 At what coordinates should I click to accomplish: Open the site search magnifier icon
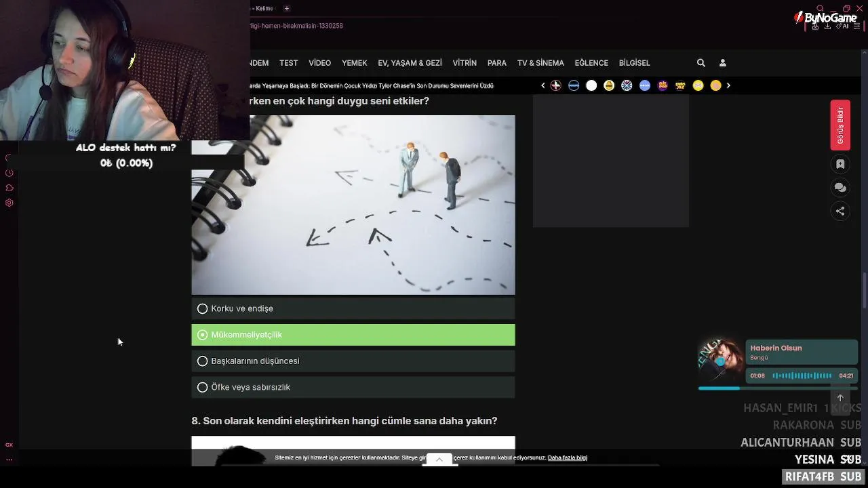(x=701, y=63)
